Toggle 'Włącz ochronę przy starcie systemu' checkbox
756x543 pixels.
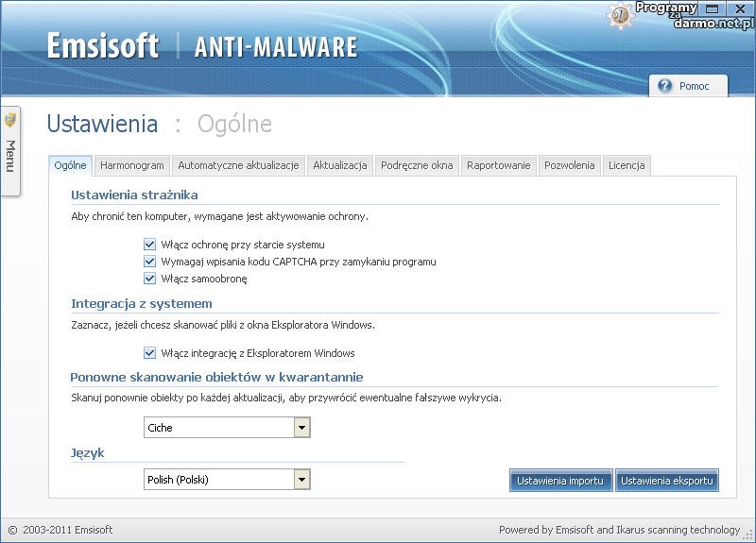pos(149,245)
